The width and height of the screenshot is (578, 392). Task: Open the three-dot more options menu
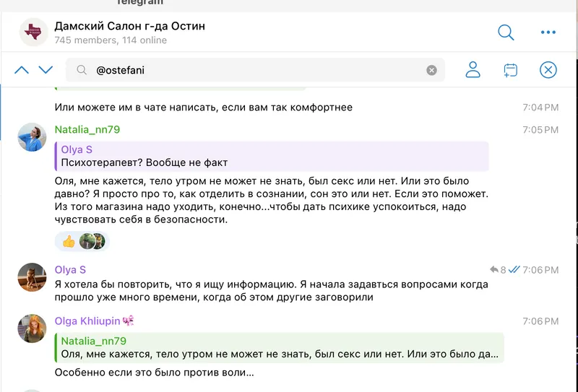[548, 32]
